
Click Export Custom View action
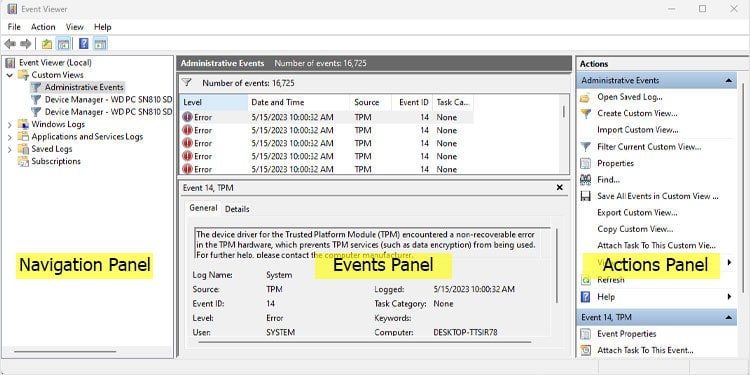pos(637,212)
